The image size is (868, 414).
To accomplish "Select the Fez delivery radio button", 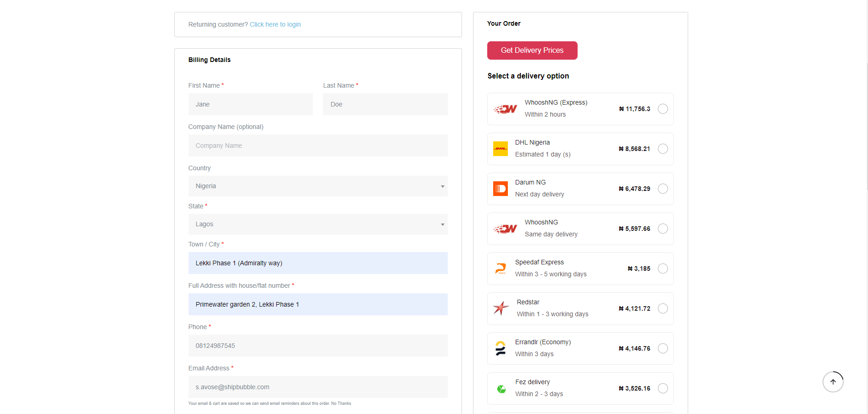I will (663, 388).
